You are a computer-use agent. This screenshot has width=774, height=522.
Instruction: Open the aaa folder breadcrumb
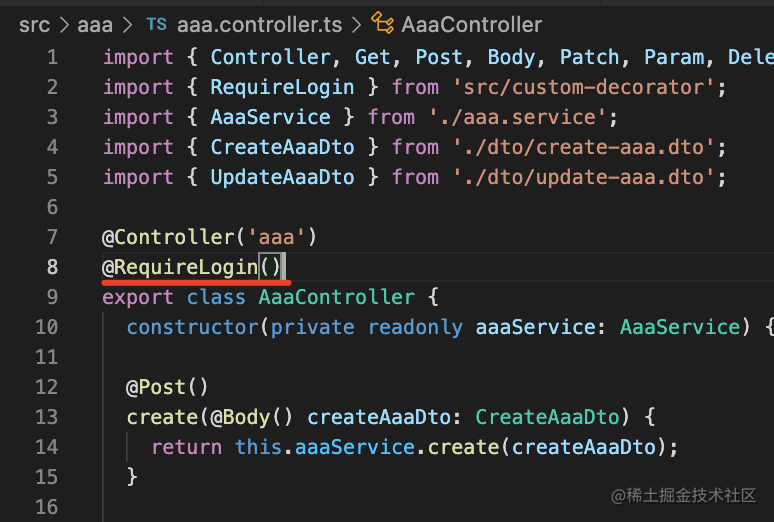pyautogui.click(x=96, y=24)
